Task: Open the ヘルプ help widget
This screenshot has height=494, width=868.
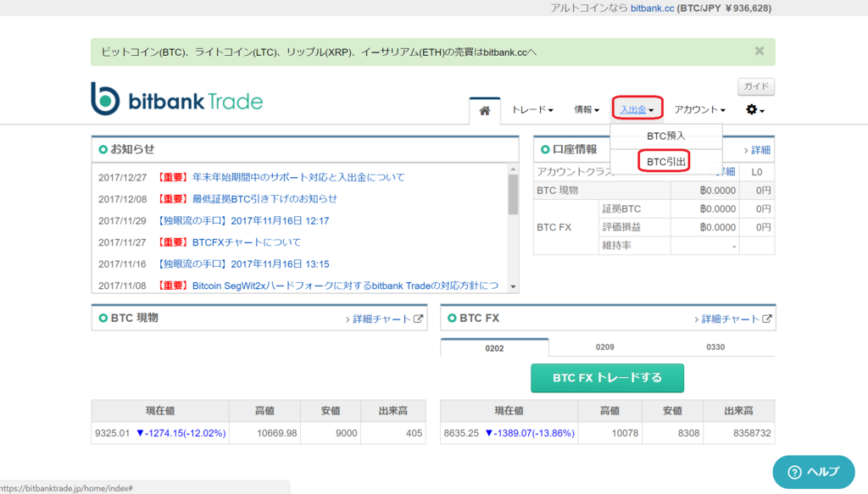Action: [814, 472]
